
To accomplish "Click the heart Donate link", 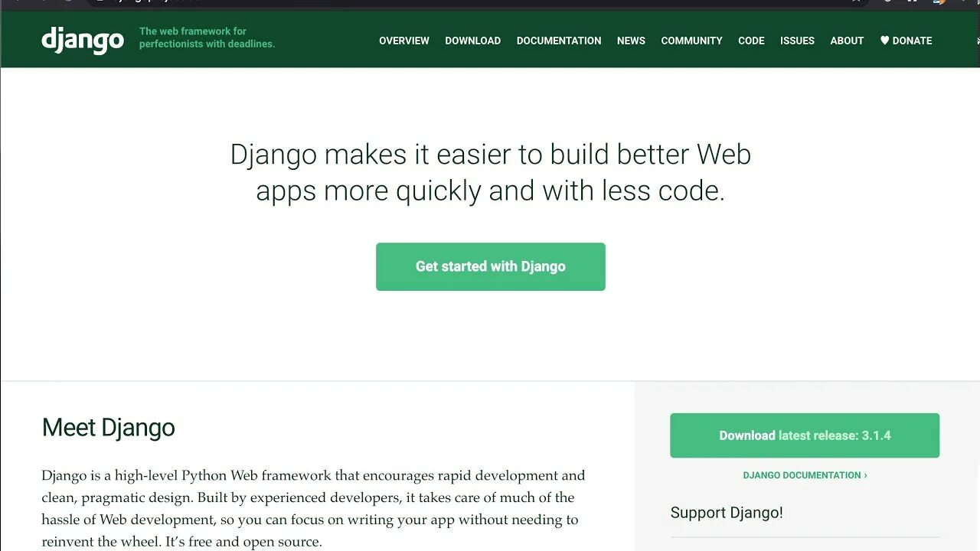I will pyautogui.click(x=906, y=41).
